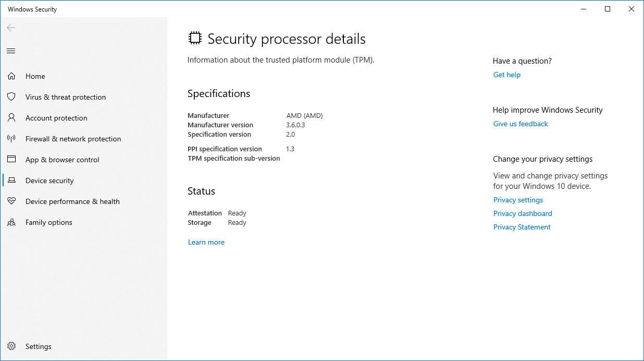Open the hamburger navigation menu
Screen dimensions: 644x361
click(11, 51)
